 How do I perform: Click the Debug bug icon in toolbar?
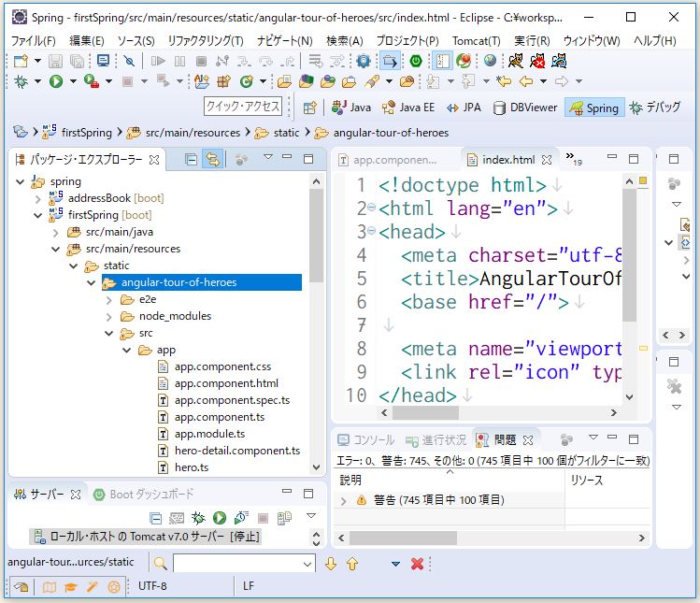[x=21, y=81]
